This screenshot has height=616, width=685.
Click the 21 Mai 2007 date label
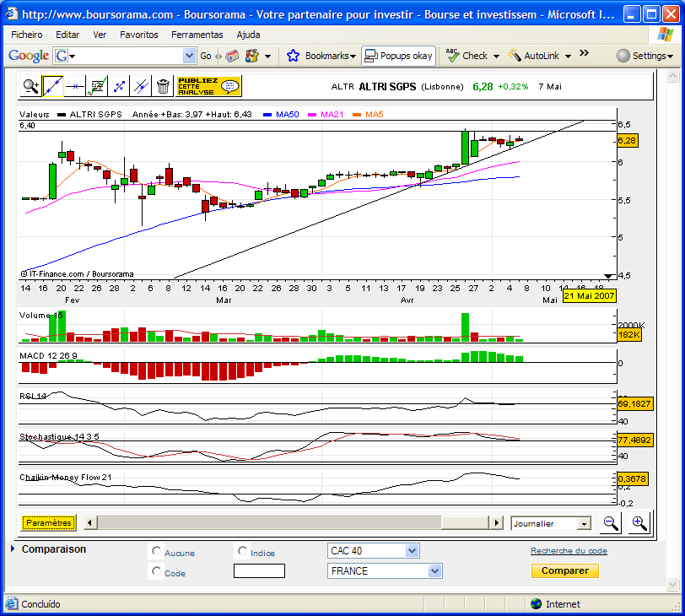589,296
